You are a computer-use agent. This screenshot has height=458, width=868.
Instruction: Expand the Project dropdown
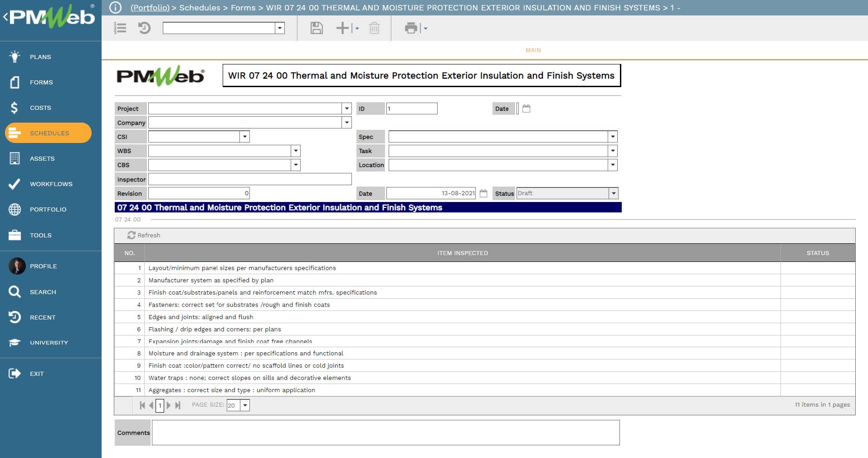click(347, 108)
